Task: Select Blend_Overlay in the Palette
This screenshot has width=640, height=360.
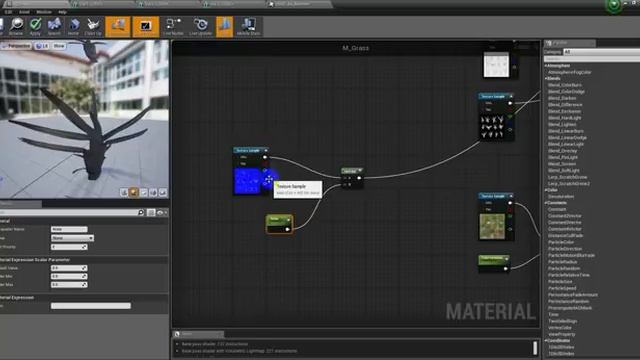Action: tap(562, 151)
